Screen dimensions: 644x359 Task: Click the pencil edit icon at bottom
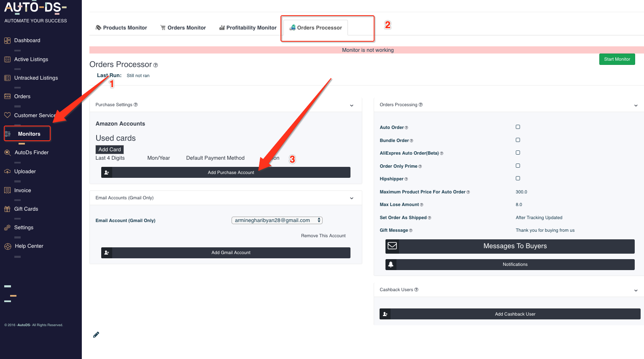point(96,335)
